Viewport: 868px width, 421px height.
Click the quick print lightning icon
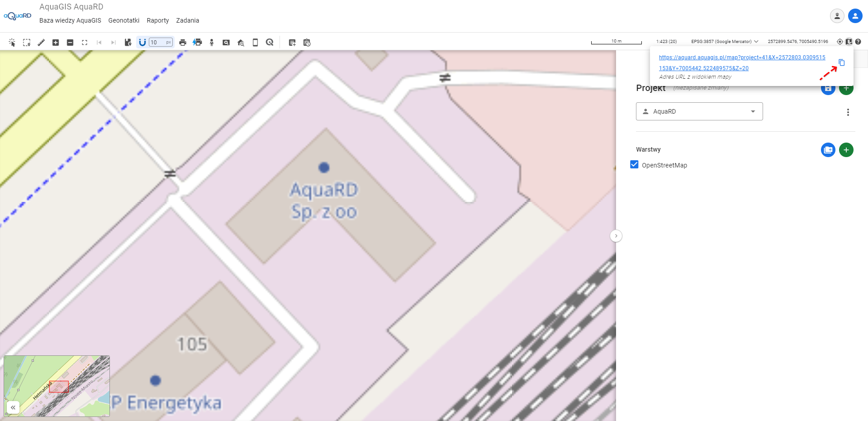[x=197, y=43]
